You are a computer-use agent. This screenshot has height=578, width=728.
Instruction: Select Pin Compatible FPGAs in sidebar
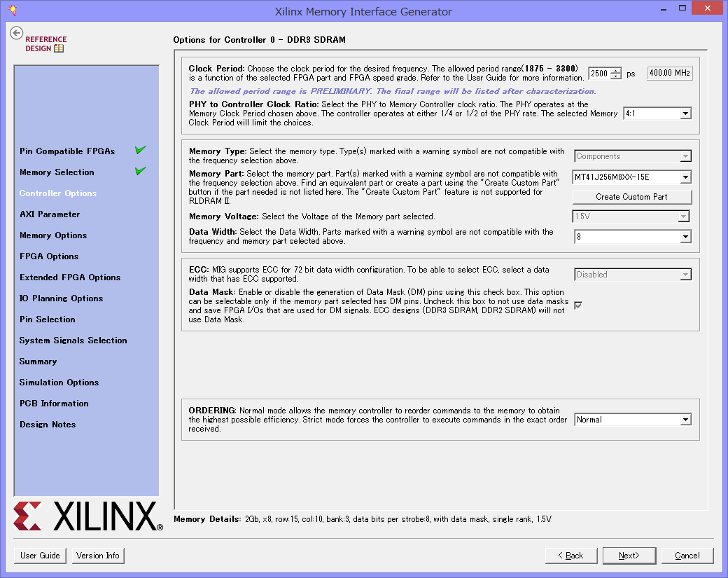67,151
